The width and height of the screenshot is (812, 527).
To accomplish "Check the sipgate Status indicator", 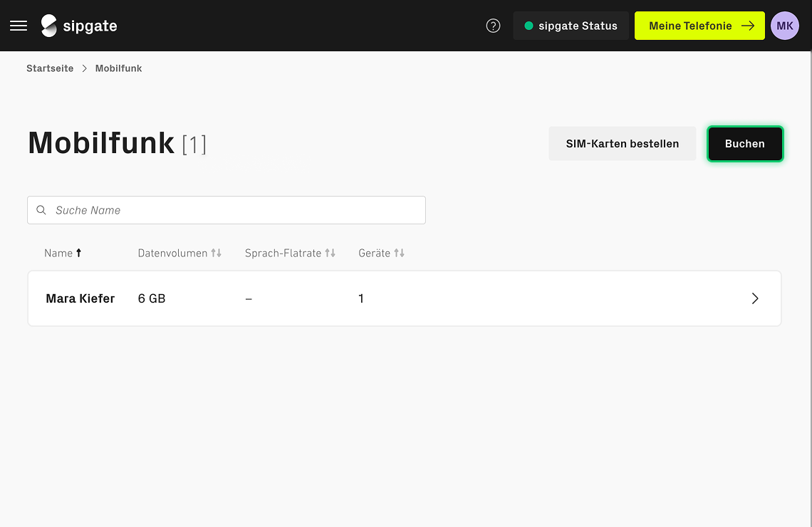I will 571,26.
